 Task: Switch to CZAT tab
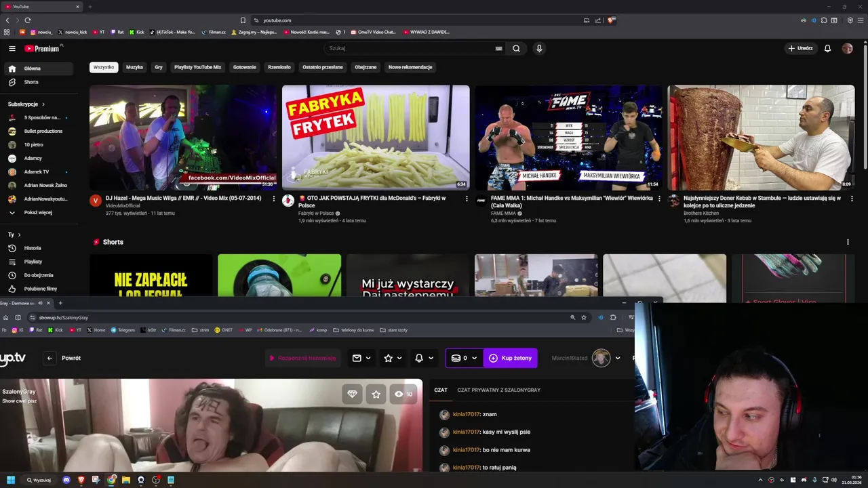tap(441, 390)
